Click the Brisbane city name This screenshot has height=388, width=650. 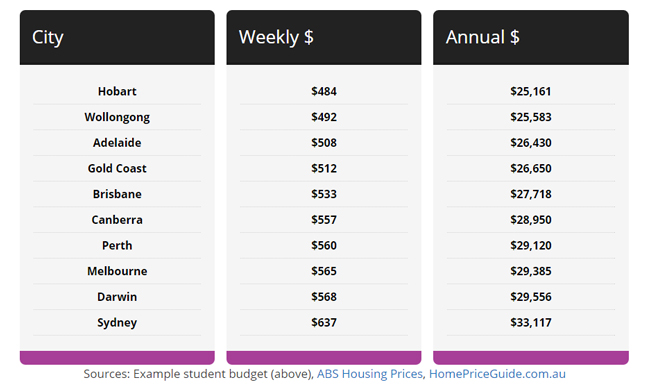[117, 194]
